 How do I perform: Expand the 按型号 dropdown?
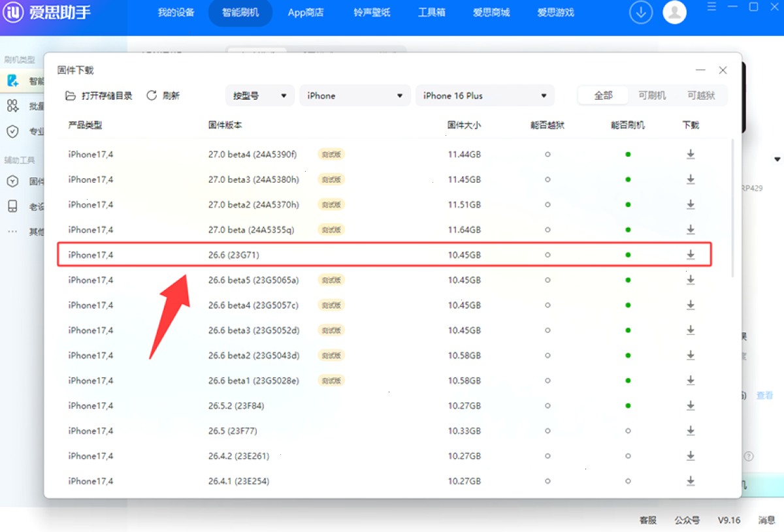[260, 95]
